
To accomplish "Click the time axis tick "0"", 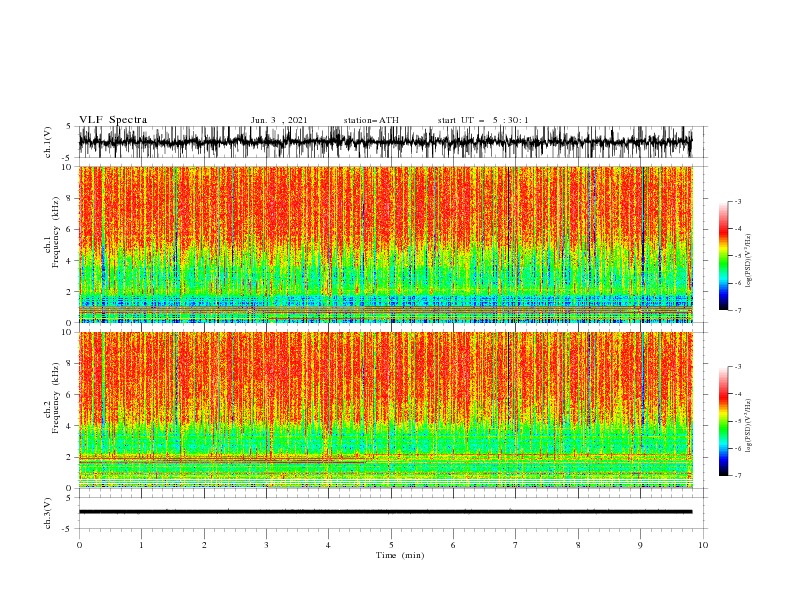I will (79, 545).
